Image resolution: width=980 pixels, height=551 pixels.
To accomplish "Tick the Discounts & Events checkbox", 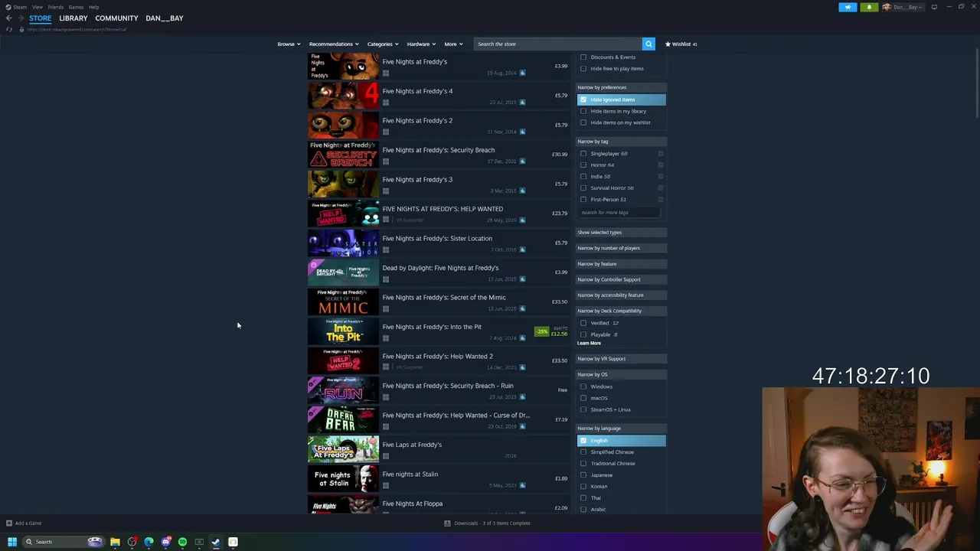I will pos(583,57).
